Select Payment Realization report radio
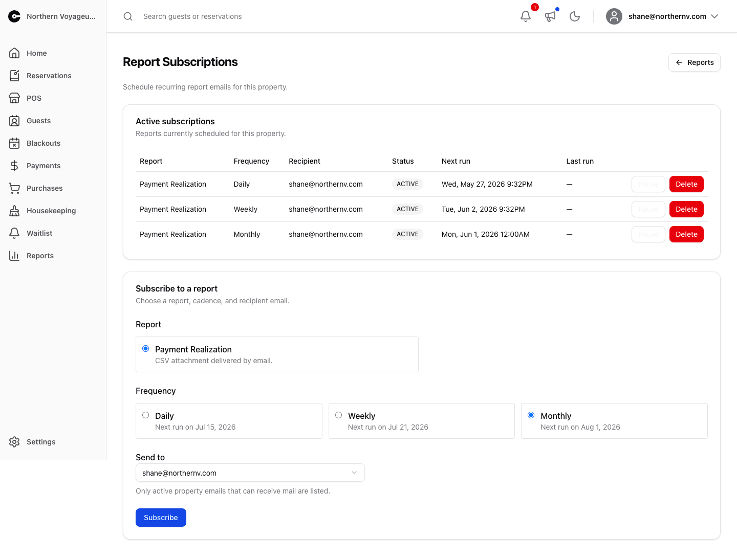The image size is (737, 560). pos(146,349)
